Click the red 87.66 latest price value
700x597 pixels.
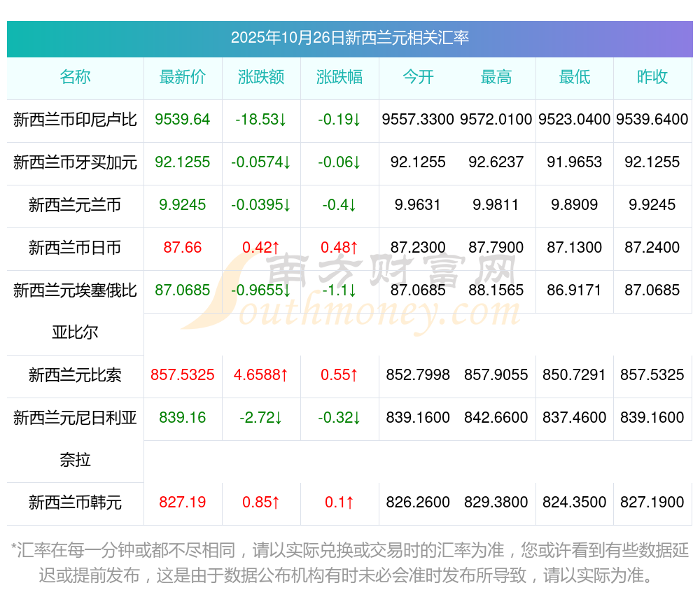183,248
